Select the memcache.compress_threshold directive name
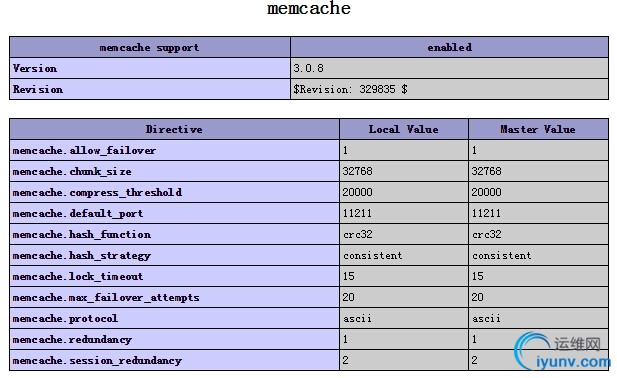Image resolution: width=617 pixels, height=378 pixels. (97, 192)
